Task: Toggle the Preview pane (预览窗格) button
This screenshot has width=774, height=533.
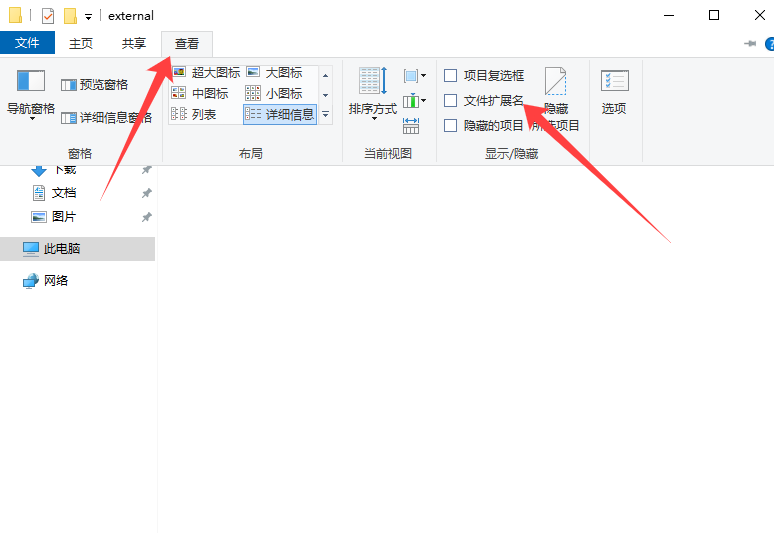Action: click(x=94, y=85)
